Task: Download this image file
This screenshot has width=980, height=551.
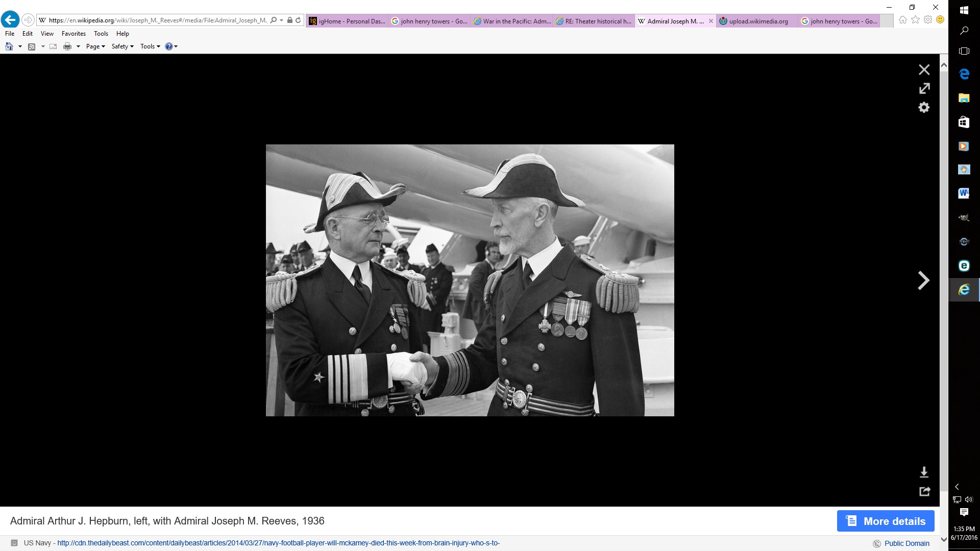Action: tap(924, 472)
